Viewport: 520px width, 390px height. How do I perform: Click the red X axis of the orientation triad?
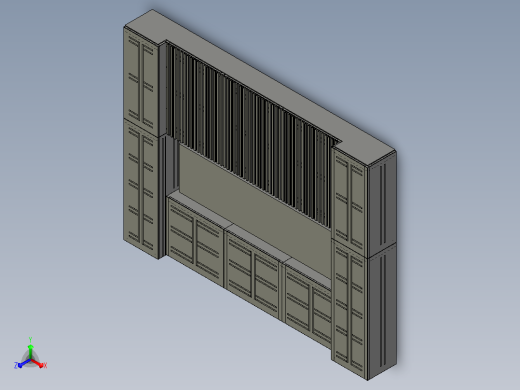point(38,363)
